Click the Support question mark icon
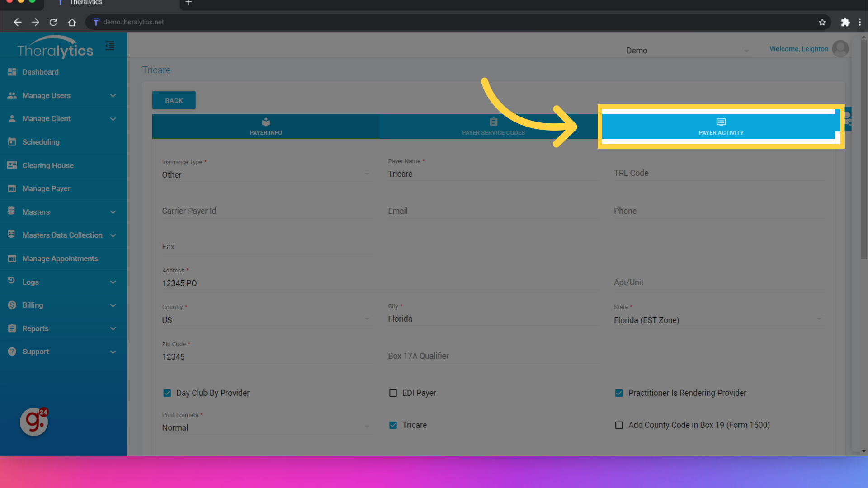The width and height of the screenshot is (868, 488). coord(12,352)
